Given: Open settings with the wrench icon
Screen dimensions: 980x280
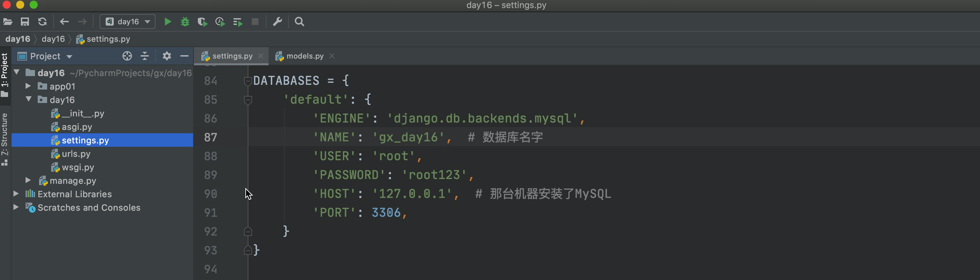Looking at the screenshot, I should click(277, 22).
